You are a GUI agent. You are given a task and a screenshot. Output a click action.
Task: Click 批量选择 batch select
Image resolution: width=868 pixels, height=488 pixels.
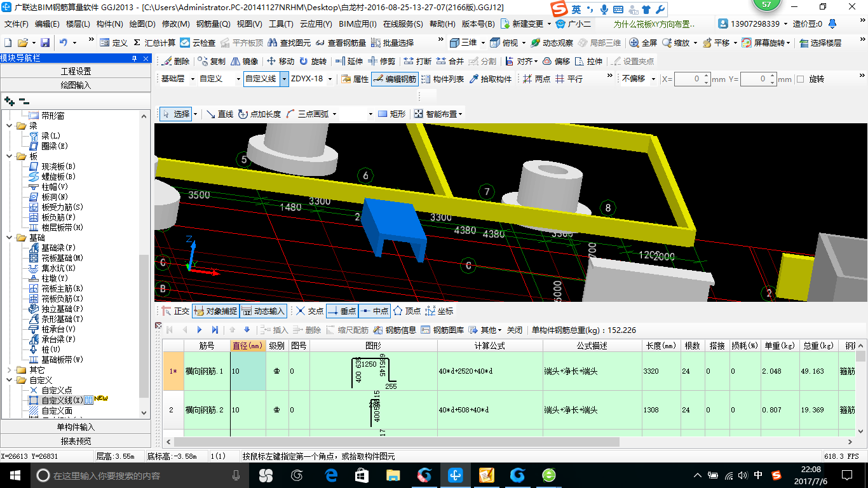coord(392,43)
